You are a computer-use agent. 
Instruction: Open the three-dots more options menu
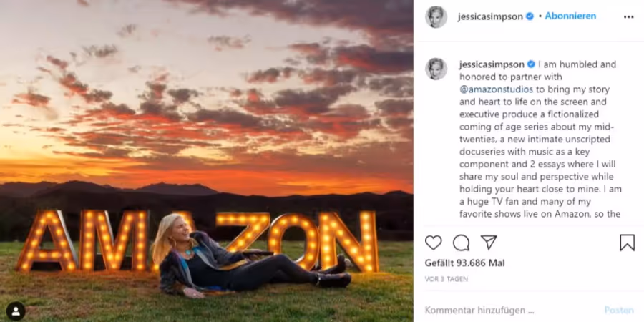coord(628,17)
